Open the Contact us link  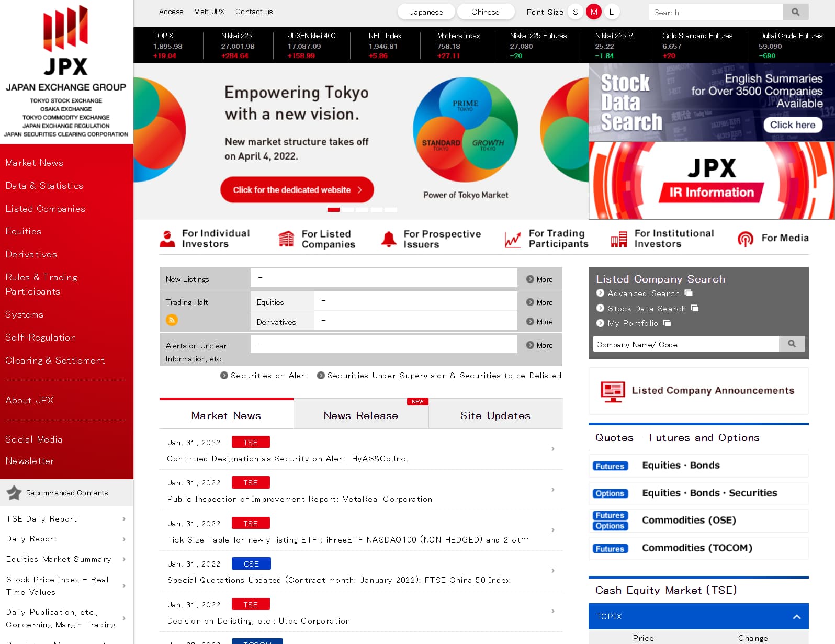click(254, 12)
